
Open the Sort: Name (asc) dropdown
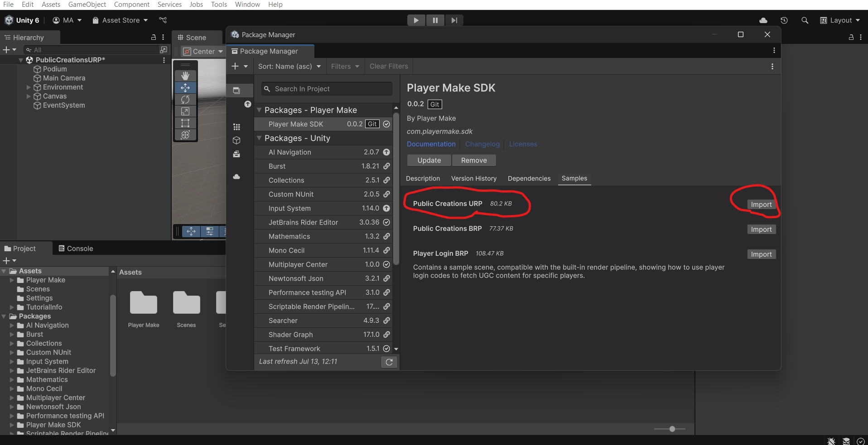289,67
